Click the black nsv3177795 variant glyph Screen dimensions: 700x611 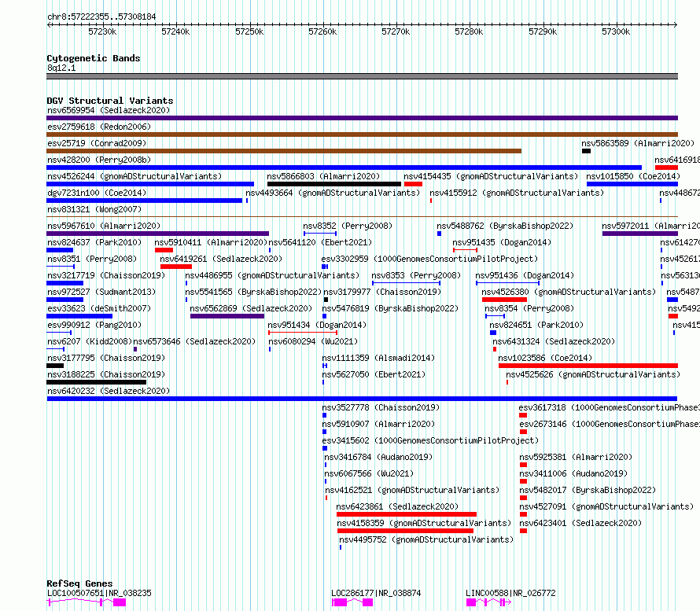[x=55, y=366]
